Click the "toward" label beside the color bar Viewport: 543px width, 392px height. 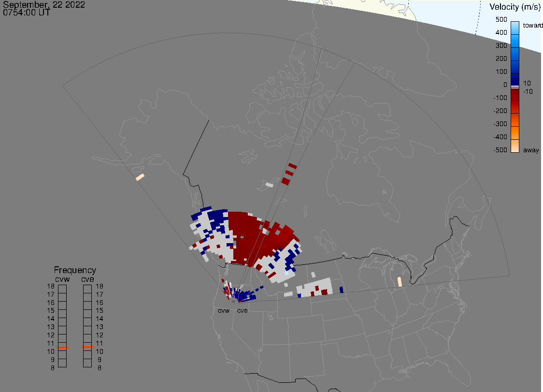coord(532,25)
